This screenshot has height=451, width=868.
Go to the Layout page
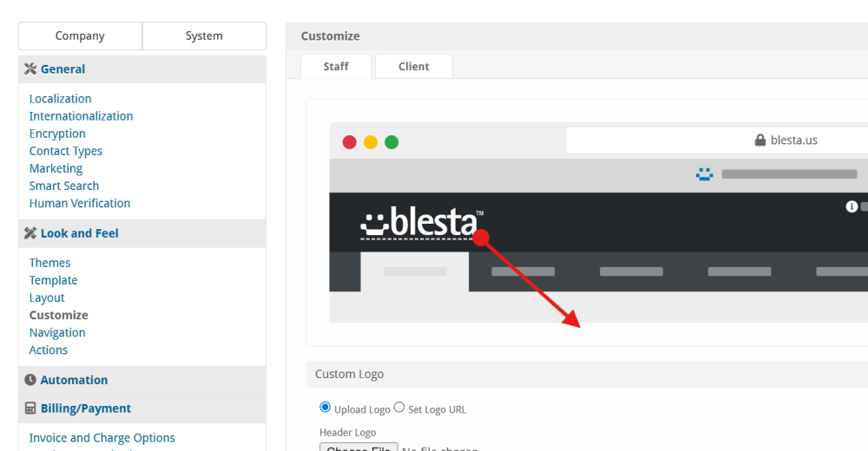(47, 297)
